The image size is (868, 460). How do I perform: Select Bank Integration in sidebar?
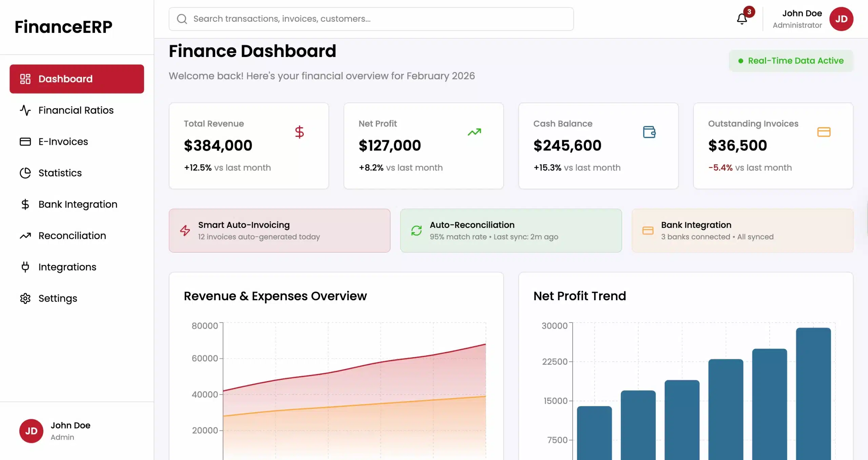(x=78, y=204)
